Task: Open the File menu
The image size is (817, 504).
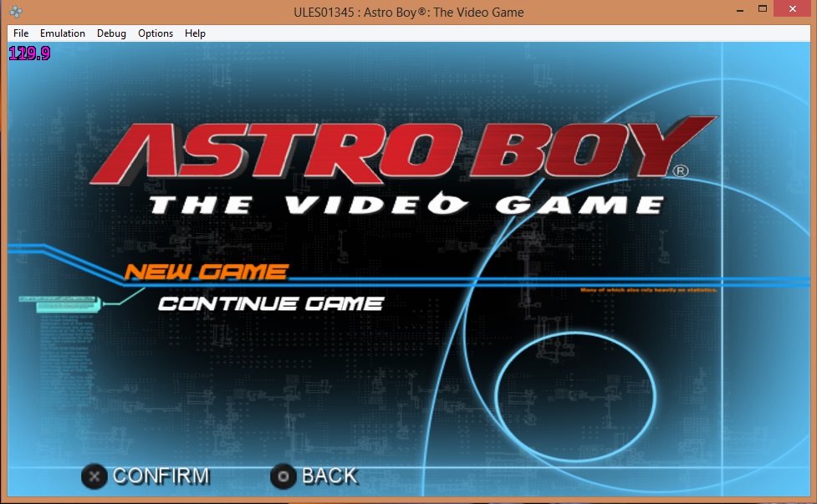Action: (21, 33)
